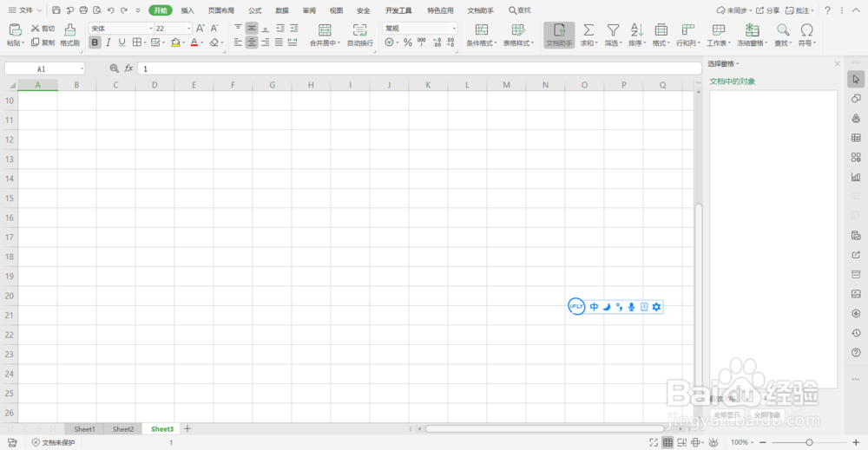The image size is (868, 450).
Task: Click the fill color bucket swatch
Action: 175,42
